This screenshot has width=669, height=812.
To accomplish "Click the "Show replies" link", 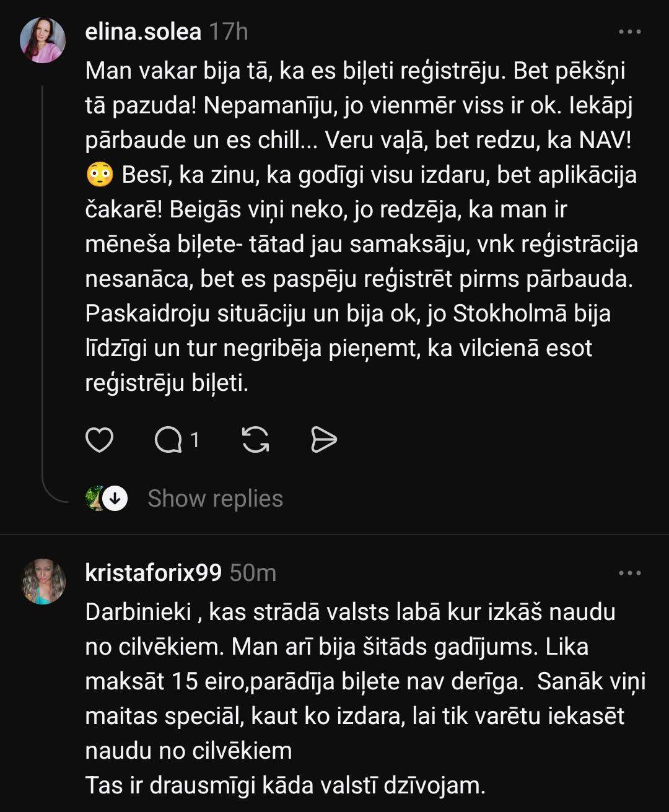I will [x=215, y=499].
